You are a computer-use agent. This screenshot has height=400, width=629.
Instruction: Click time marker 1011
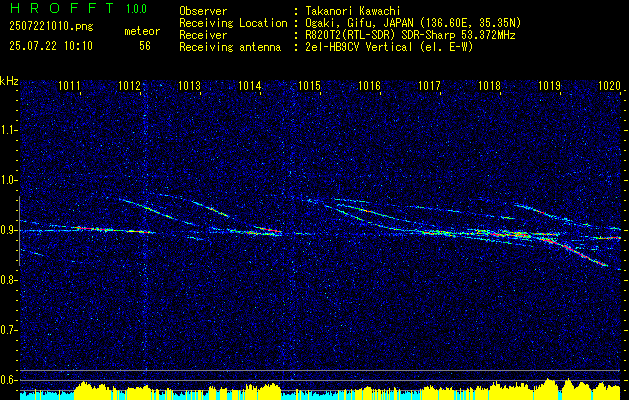coord(69,85)
